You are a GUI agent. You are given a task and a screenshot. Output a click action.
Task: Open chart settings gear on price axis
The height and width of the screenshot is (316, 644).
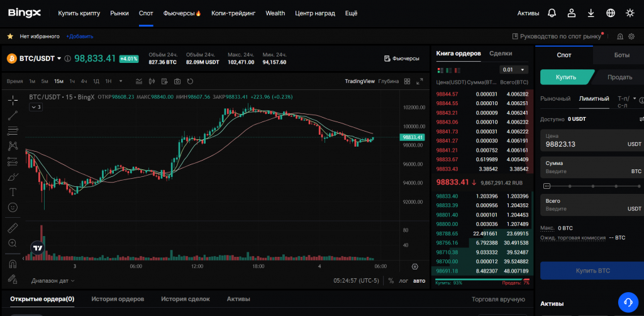[414, 267]
